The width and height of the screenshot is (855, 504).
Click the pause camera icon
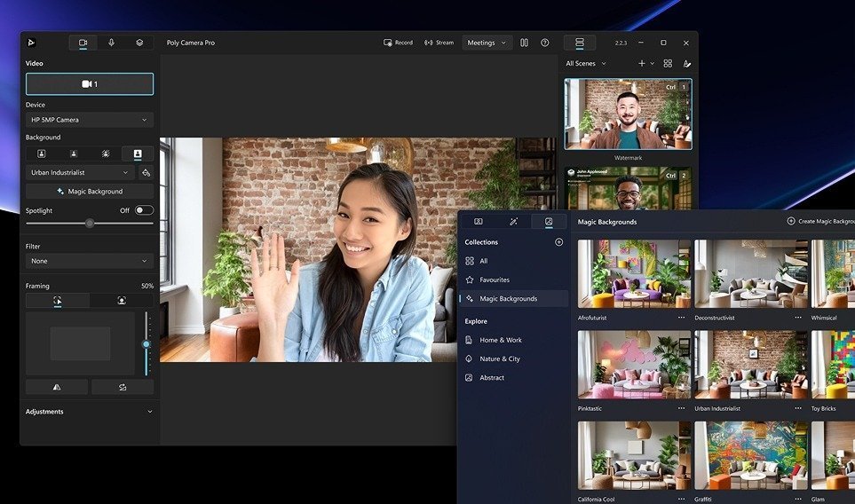524,43
